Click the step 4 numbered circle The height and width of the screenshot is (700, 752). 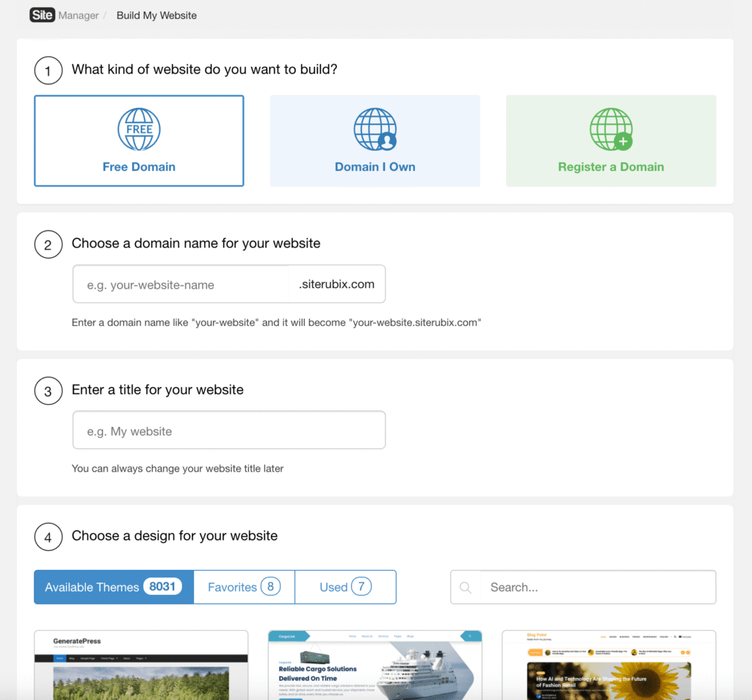coord(48,536)
